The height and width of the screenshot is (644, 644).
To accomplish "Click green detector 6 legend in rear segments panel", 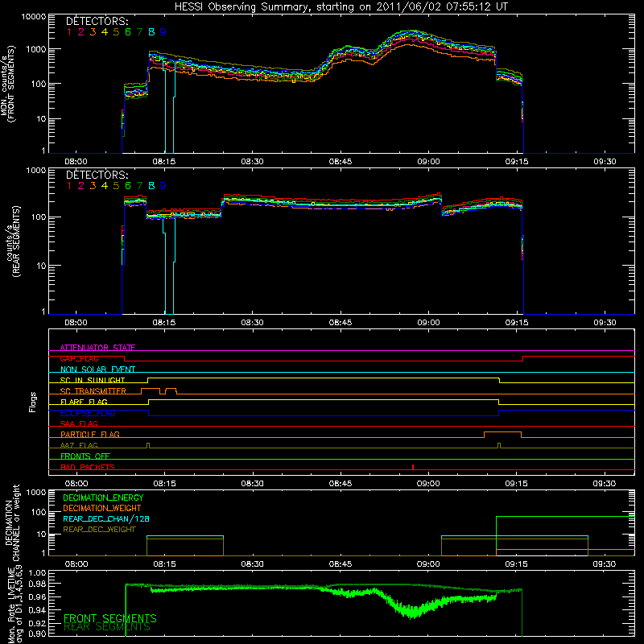I will pos(128,186).
